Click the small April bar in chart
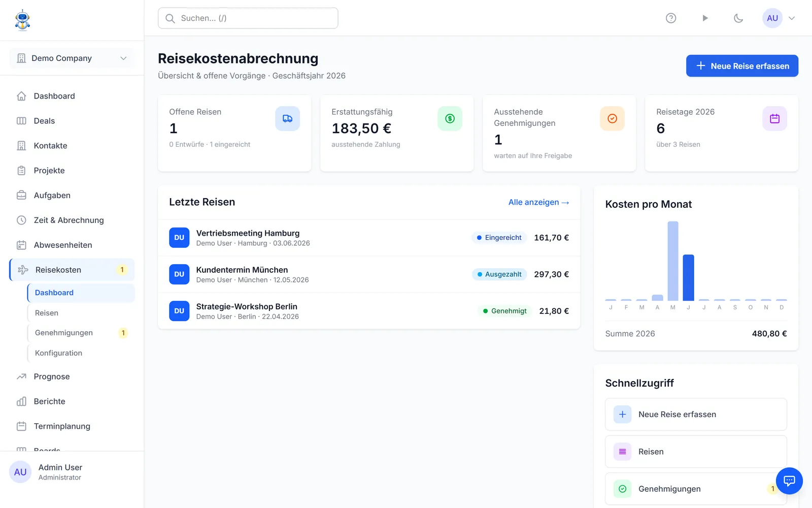This screenshot has height=508, width=812. pos(657,298)
